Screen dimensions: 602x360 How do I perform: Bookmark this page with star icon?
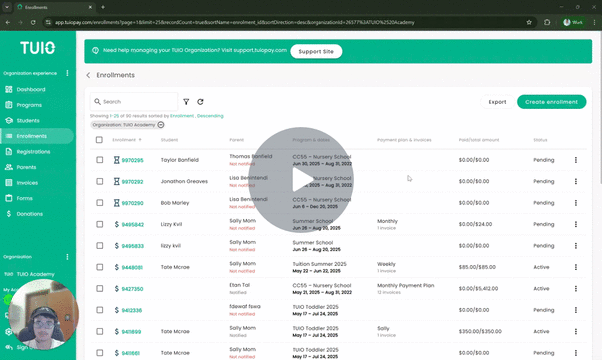click(529, 22)
